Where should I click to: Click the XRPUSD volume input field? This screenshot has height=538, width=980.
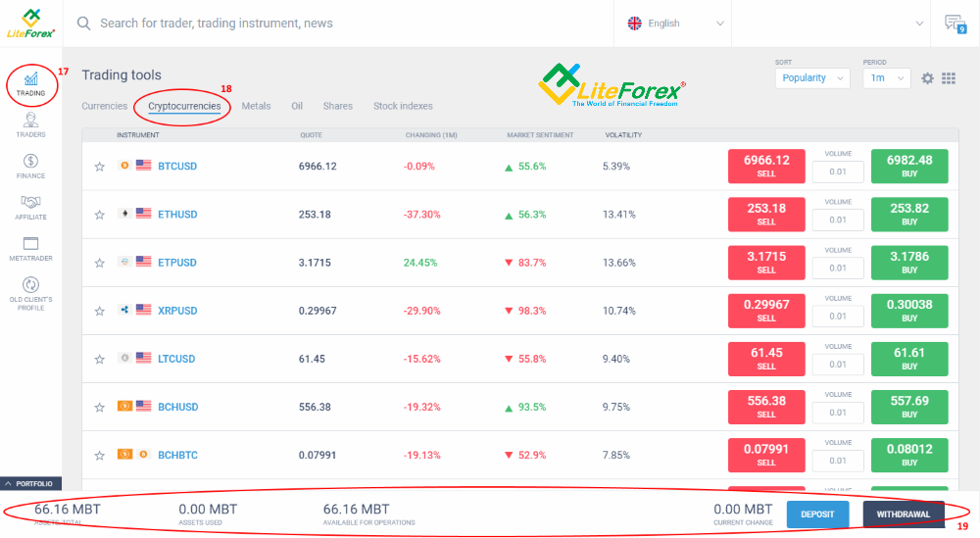click(x=838, y=317)
